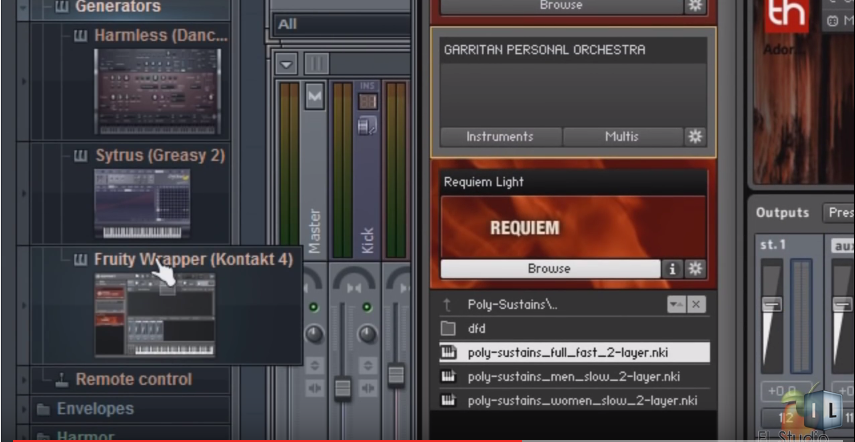Close the Poly-Sustains file browser

click(696, 305)
